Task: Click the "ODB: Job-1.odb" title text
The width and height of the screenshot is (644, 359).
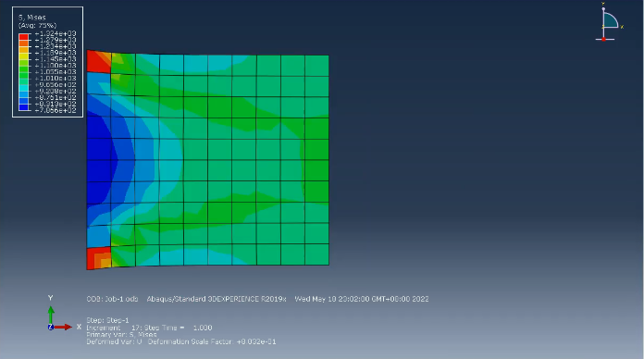Action: point(112,299)
